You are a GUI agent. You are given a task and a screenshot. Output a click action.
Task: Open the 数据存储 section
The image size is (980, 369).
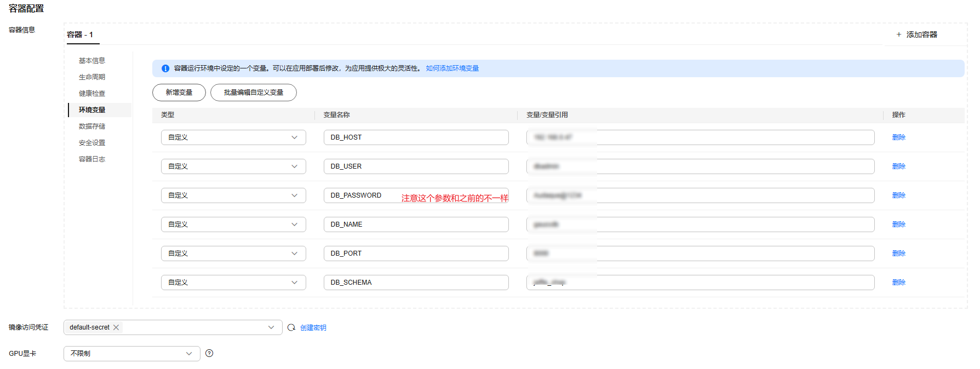[x=92, y=126]
